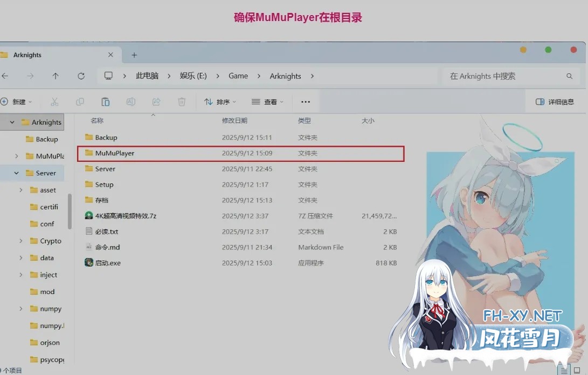The height and width of the screenshot is (375, 588).
Task: Click the up-one-level arrow button
Action: click(x=55, y=76)
